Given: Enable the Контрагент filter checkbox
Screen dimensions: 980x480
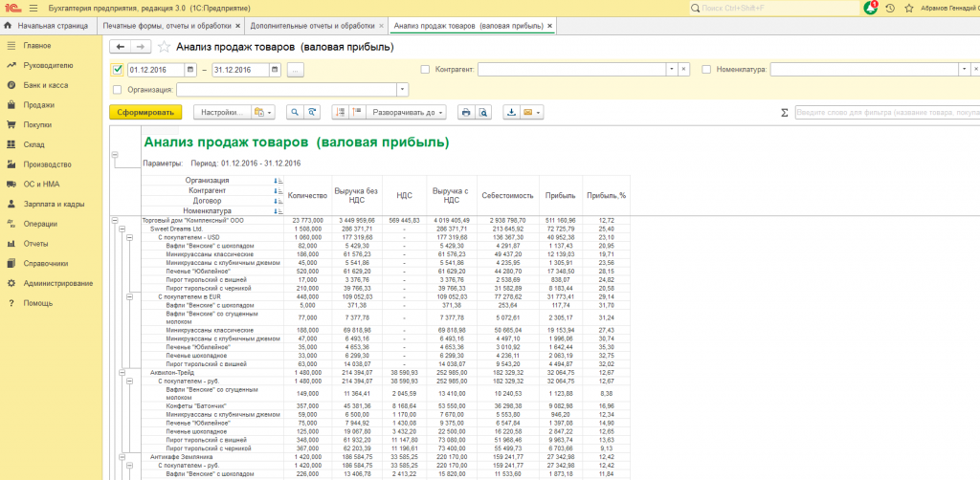Looking at the screenshot, I should (426, 69).
